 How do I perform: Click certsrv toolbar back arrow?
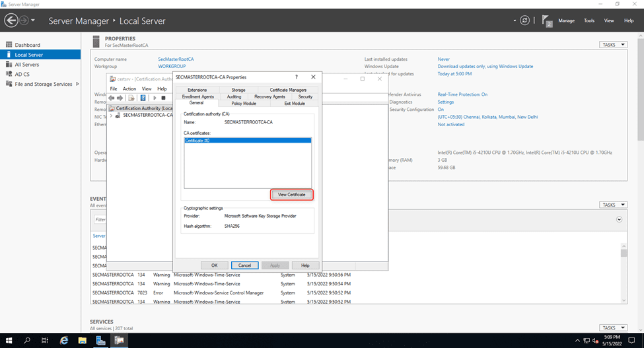point(112,98)
